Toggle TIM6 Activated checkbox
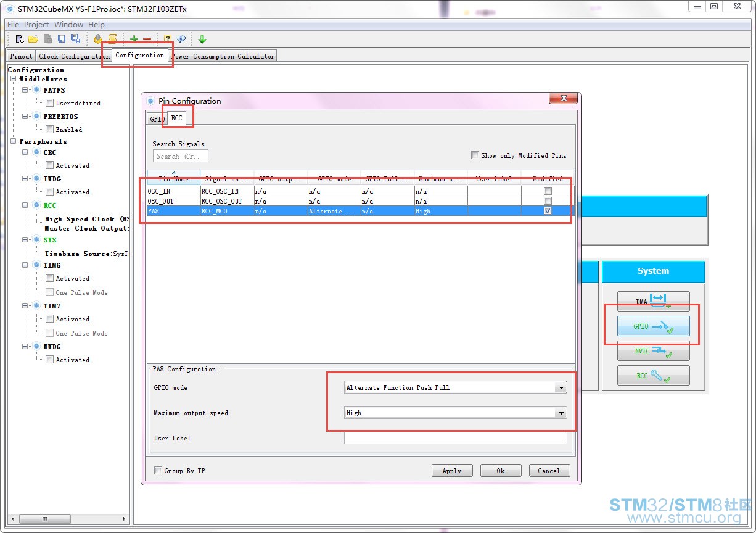Viewport: 756px width, 533px height. coord(49,278)
